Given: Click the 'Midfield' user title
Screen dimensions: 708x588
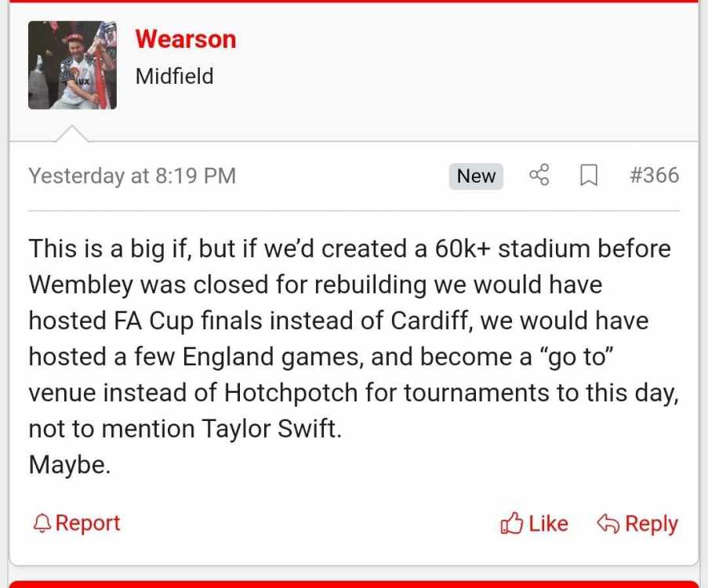Looking at the screenshot, I should click(x=174, y=76).
